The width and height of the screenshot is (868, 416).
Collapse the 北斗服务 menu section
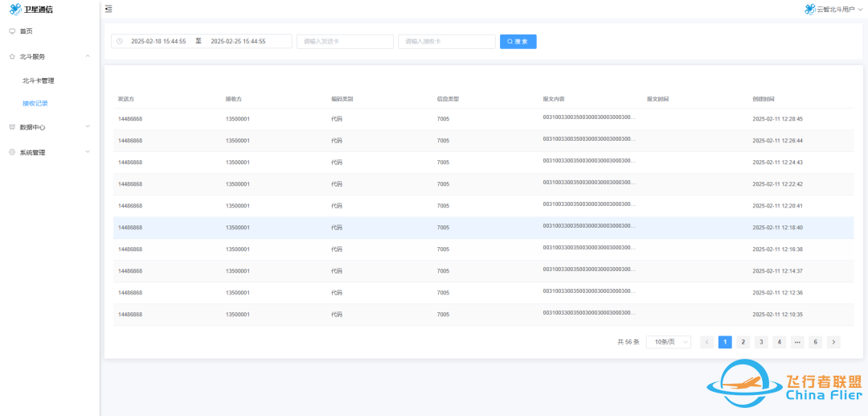(x=87, y=56)
